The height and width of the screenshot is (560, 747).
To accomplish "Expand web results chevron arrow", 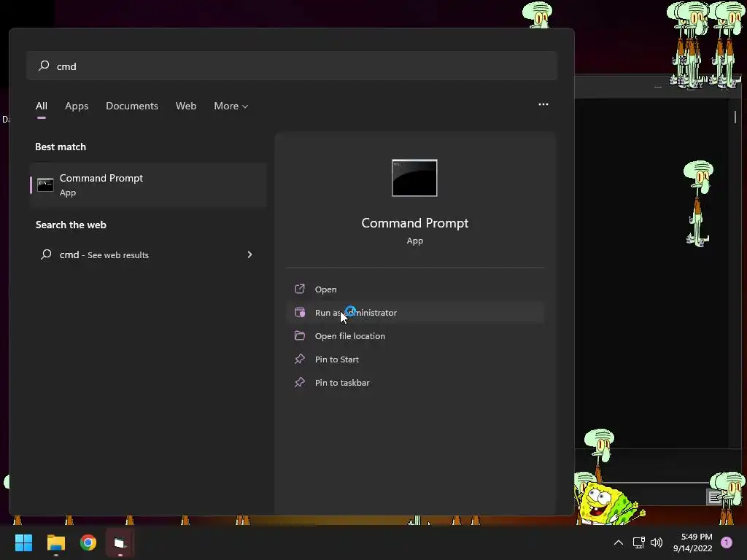I will (x=249, y=254).
